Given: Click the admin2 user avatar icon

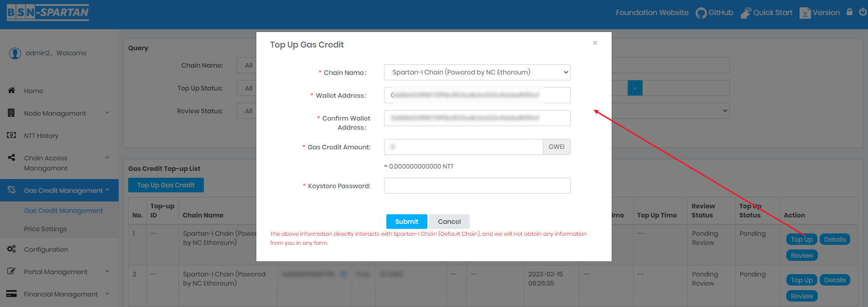Looking at the screenshot, I should (x=15, y=53).
